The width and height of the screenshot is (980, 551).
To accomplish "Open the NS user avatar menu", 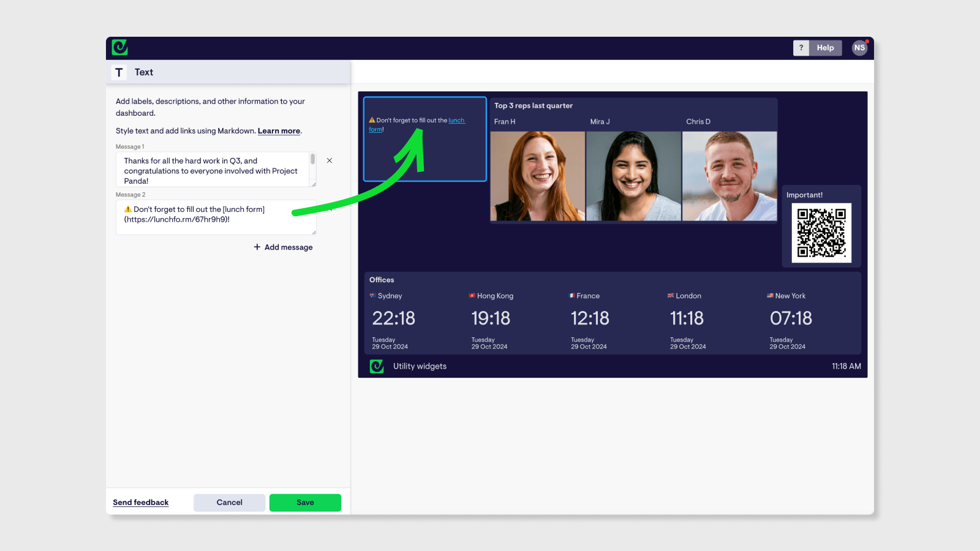I will coord(859,48).
